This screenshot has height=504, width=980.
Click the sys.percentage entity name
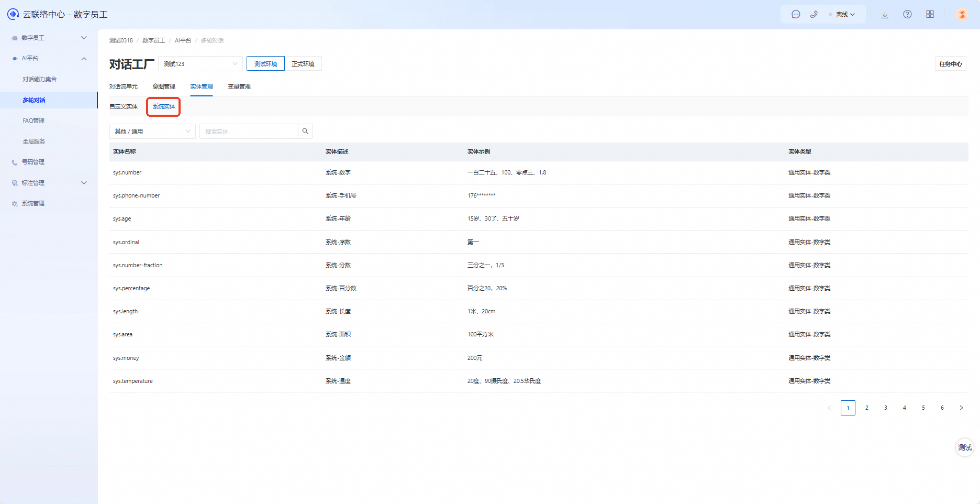point(131,288)
